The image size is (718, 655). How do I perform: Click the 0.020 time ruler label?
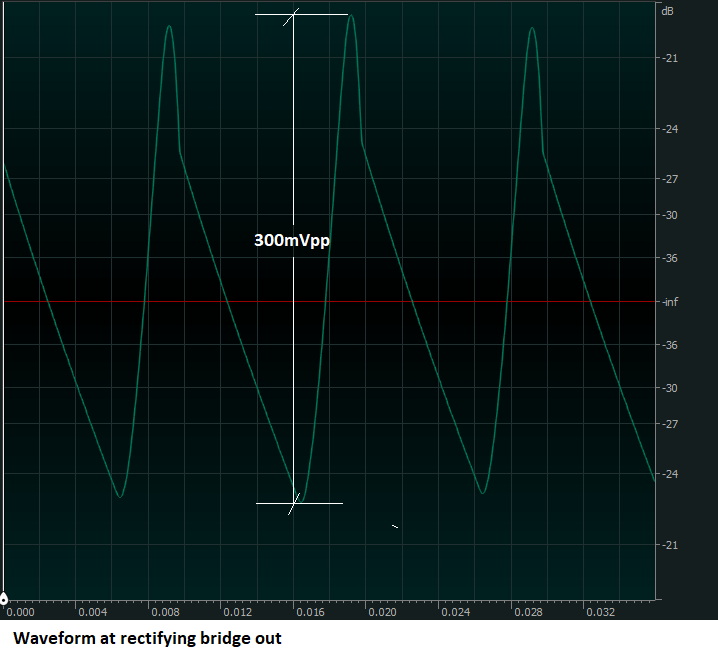pyautogui.click(x=382, y=612)
